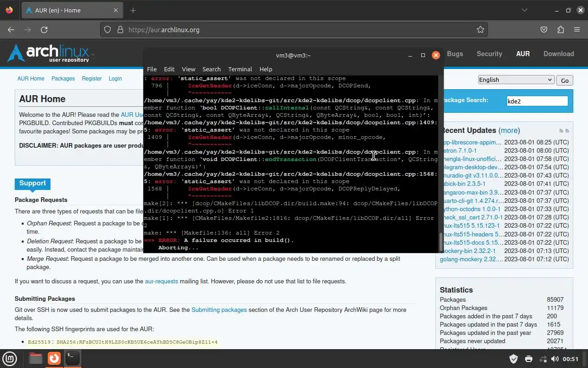This screenshot has width=588, height=368.
Task: Click the terminal scrollbar handle
Action: click(x=441, y=242)
